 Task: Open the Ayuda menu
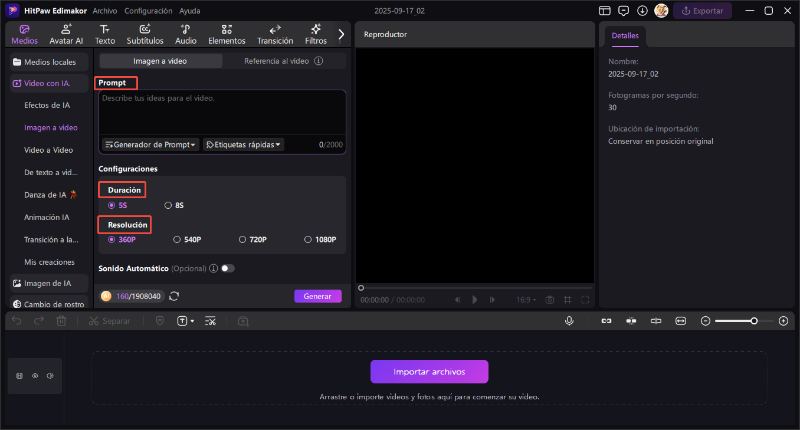tap(190, 11)
